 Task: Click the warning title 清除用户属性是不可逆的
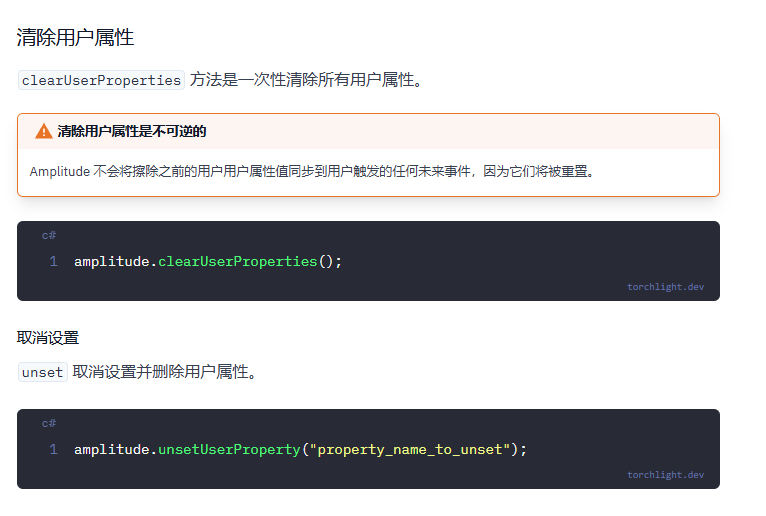132,131
